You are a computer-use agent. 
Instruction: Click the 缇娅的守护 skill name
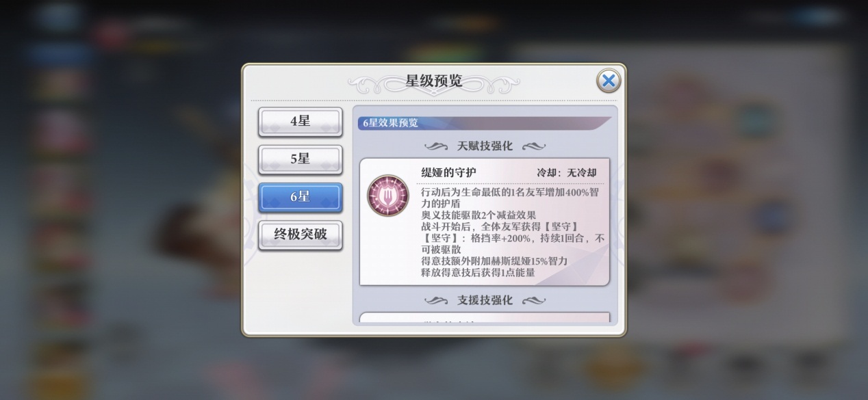click(448, 172)
